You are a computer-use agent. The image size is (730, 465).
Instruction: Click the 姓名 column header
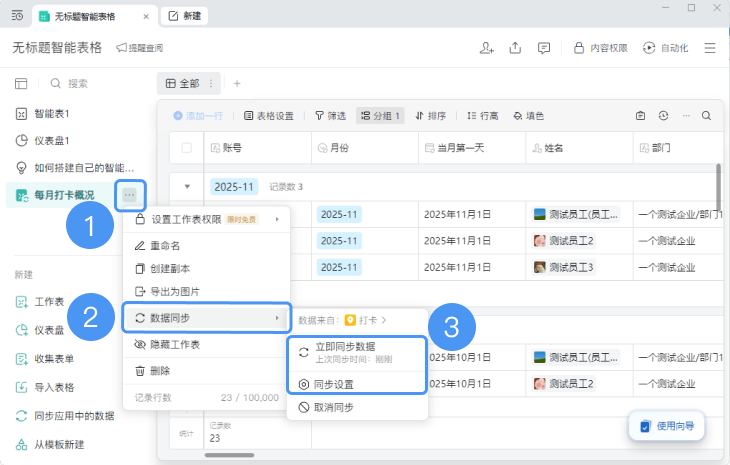pos(579,148)
